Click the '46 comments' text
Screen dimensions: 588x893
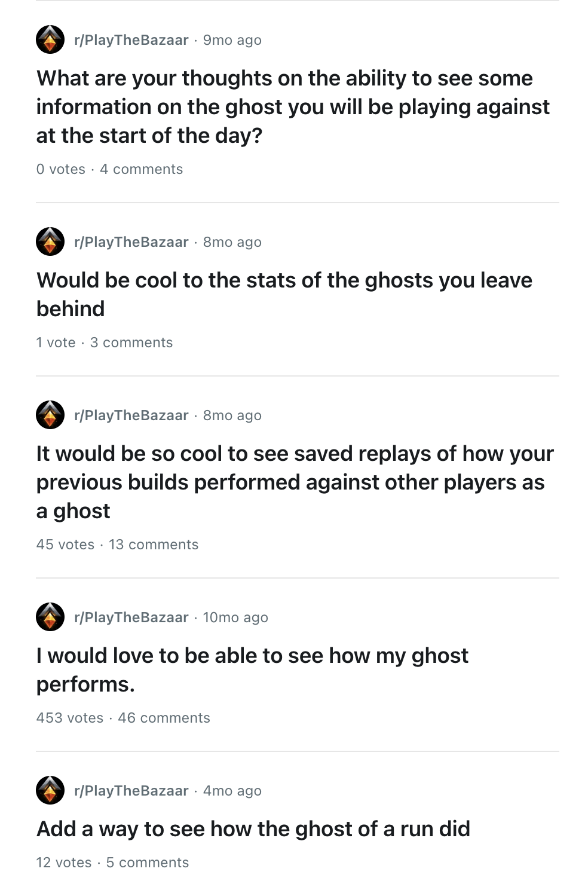coord(164,718)
